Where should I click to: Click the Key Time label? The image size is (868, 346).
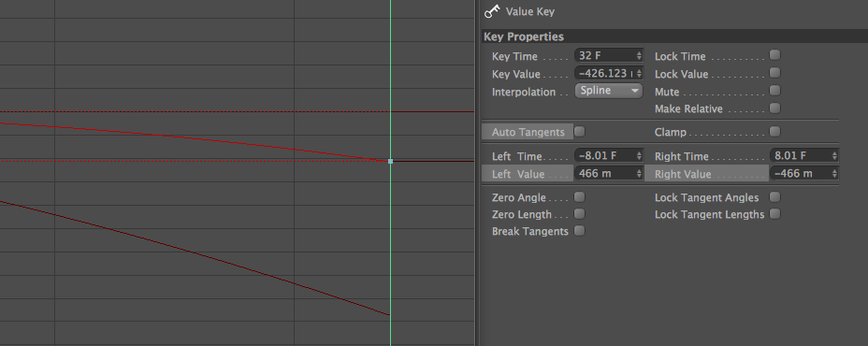(x=514, y=56)
